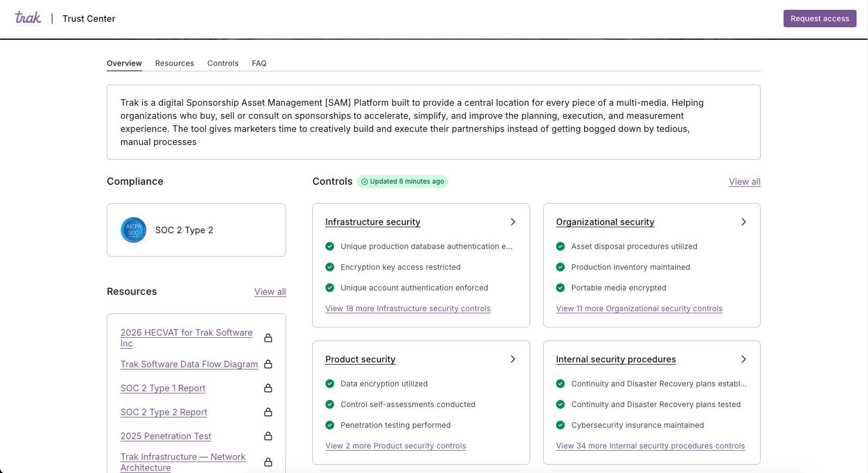Screen dimensions: 868x473
Task: Switch to the Overview tab
Action: coord(124,63)
